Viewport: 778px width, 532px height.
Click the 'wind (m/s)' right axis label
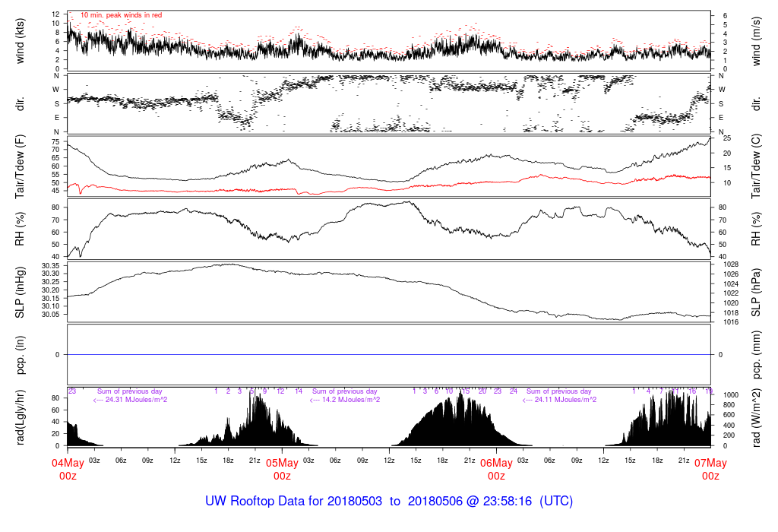click(x=756, y=41)
